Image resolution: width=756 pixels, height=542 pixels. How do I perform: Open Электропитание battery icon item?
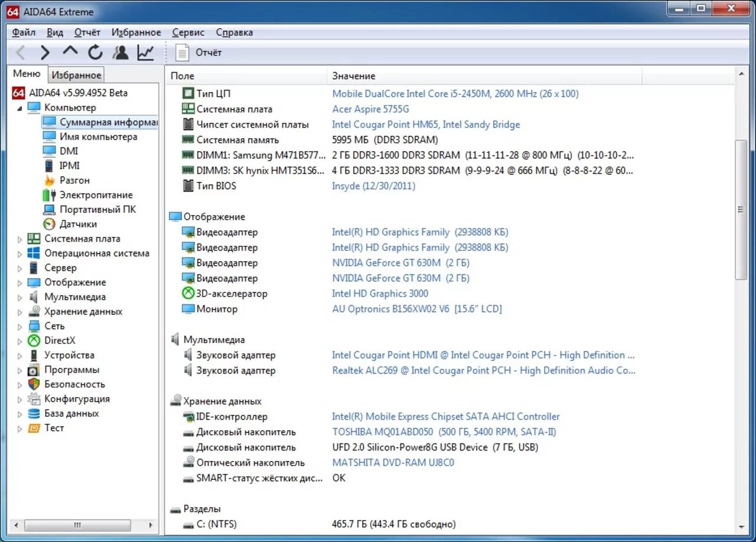pyautogui.click(x=49, y=195)
